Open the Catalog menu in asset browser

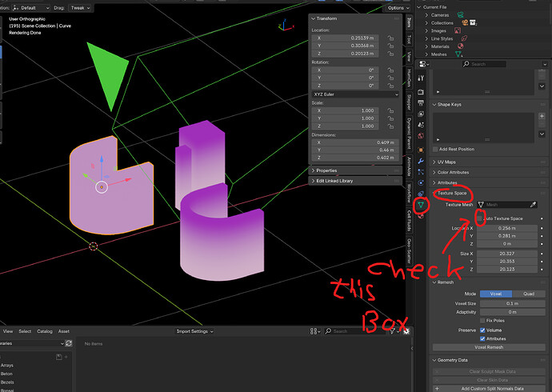[x=45, y=331]
